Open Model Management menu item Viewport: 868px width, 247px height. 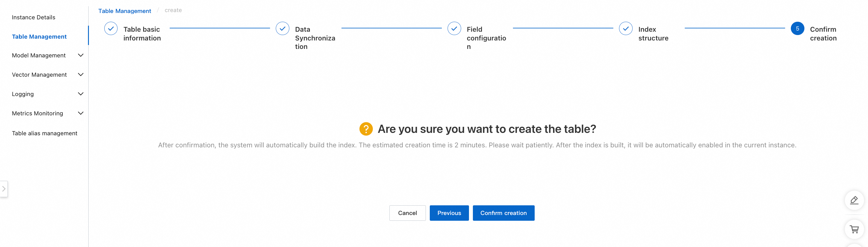39,55
